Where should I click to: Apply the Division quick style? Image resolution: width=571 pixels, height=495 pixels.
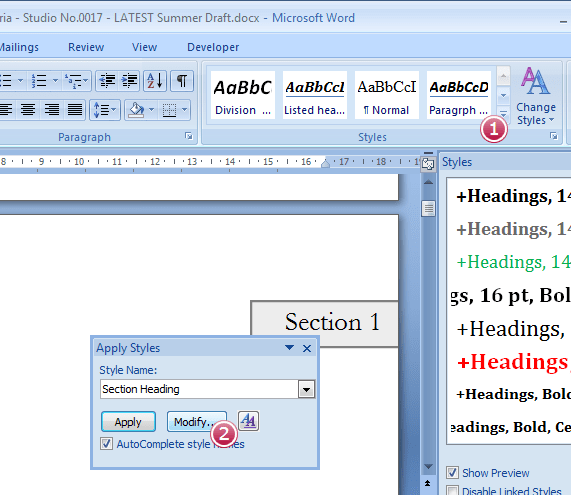tap(243, 95)
